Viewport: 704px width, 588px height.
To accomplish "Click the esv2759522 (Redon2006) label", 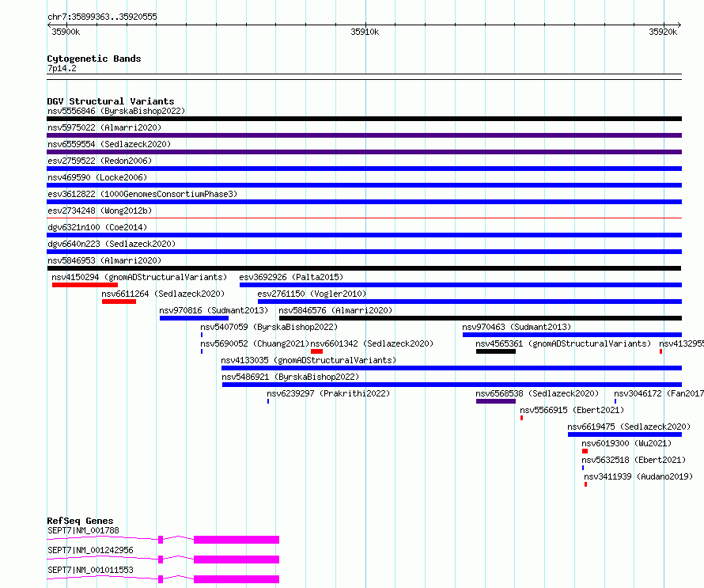I will pyautogui.click(x=100, y=161).
